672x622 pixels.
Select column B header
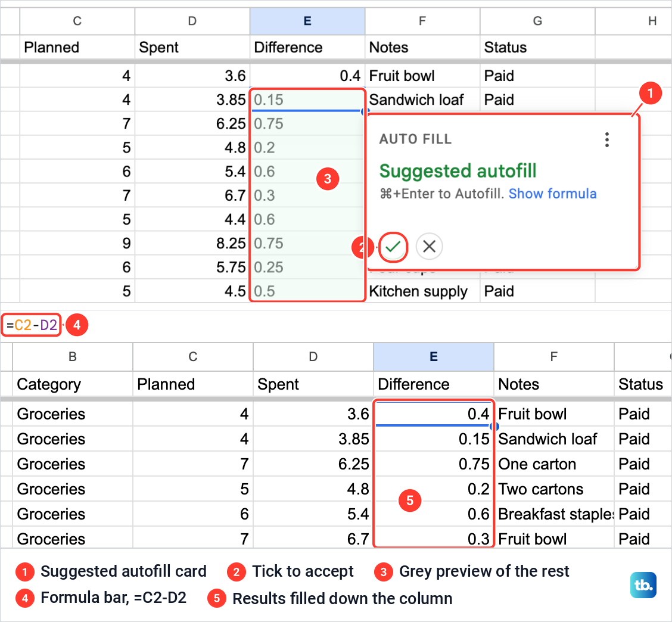tap(73, 357)
